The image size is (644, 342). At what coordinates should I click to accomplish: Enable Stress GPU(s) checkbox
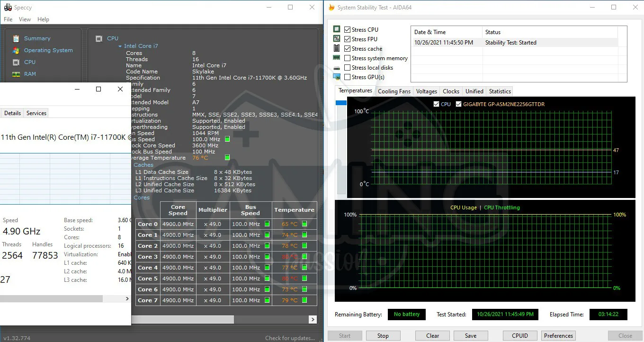point(348,77)
